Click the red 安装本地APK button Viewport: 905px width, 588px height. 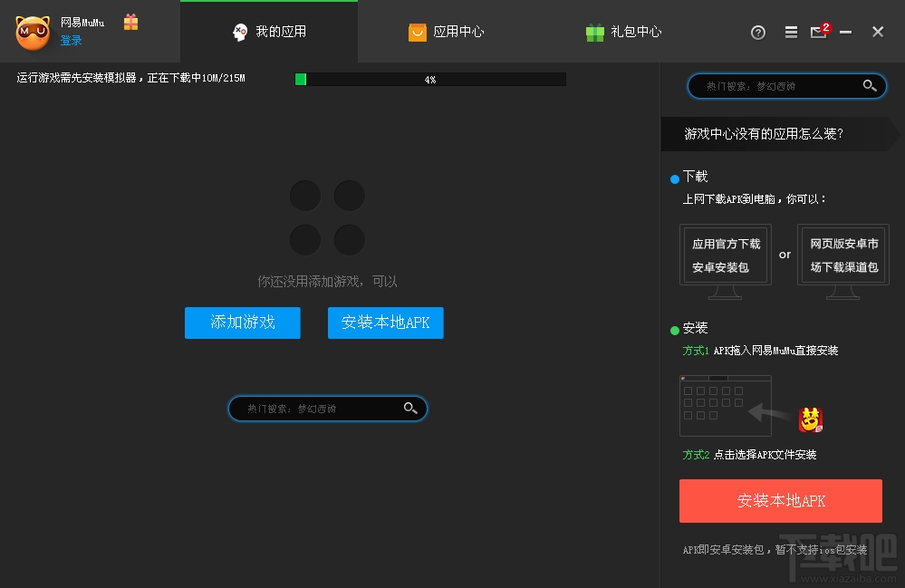[x=779, y=500]
